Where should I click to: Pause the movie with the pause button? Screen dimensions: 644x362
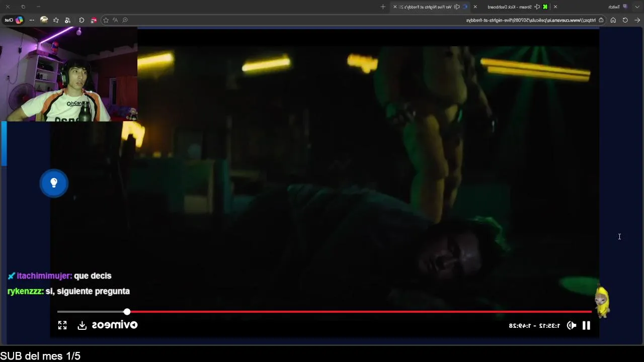(x=586, y=325)
